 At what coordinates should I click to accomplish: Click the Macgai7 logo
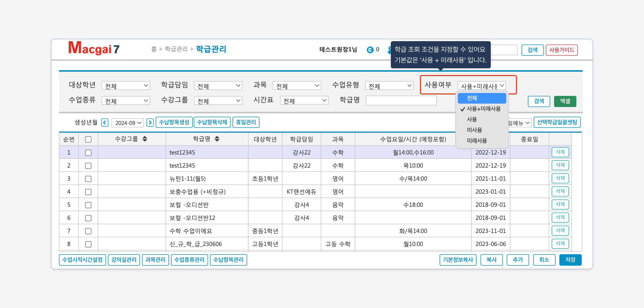pos(94,48)
